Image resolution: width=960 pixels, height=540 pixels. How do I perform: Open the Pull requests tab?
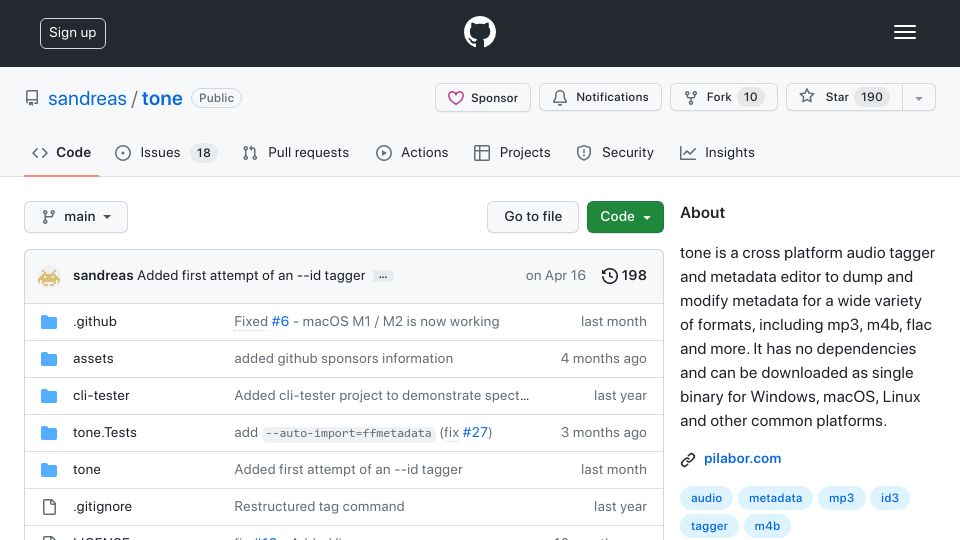click(x=296, y=153)
